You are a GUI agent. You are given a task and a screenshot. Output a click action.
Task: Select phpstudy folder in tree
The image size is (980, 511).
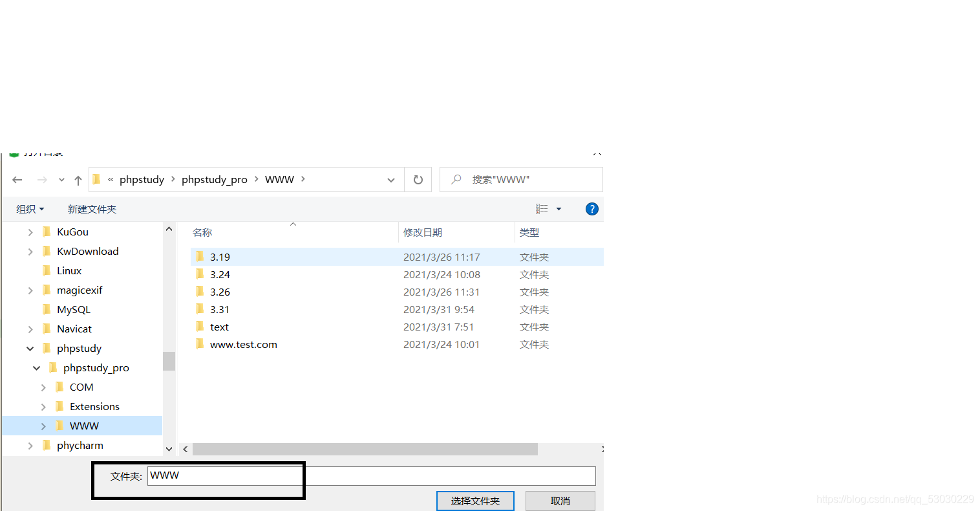coord(79,348)
